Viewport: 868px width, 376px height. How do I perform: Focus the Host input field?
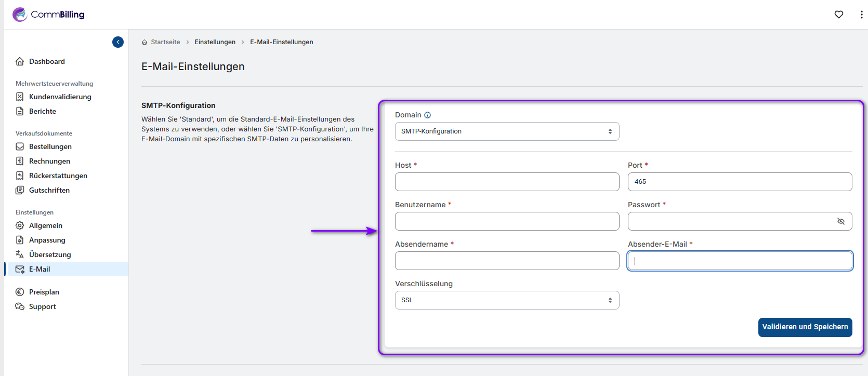coord(507,182)
